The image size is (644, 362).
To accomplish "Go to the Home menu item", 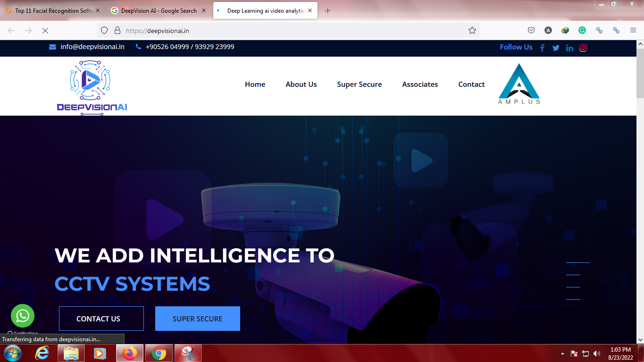I will tap(255, 84).
